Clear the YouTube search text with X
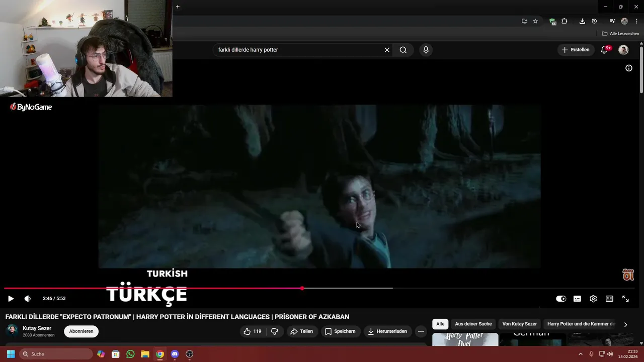Screen dimensions: 644x362 387,50
